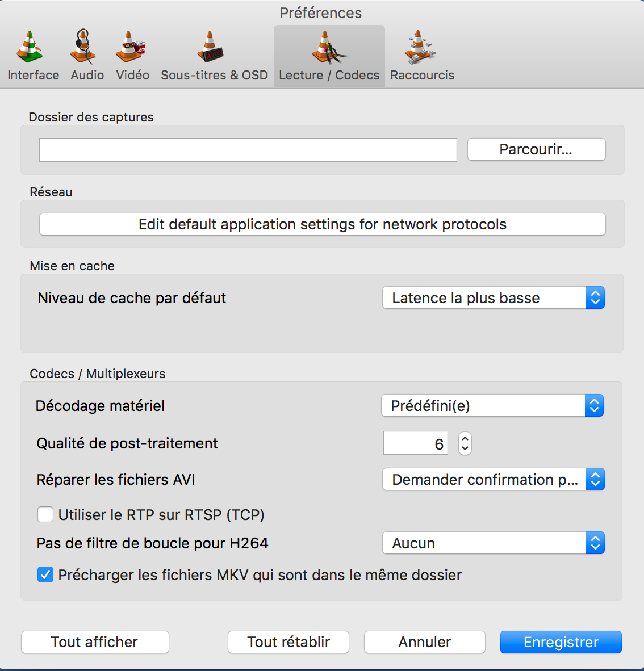Open Réparer les fichiers AVI dropdown
Screen dimensions: 644x671
[x=494, y=479]
